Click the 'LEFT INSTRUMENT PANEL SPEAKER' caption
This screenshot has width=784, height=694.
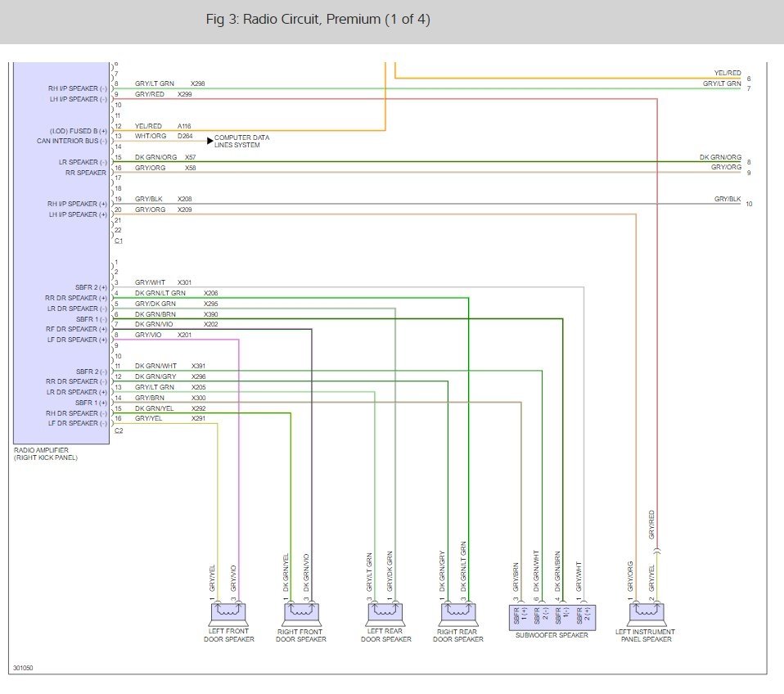click(646, 636)
